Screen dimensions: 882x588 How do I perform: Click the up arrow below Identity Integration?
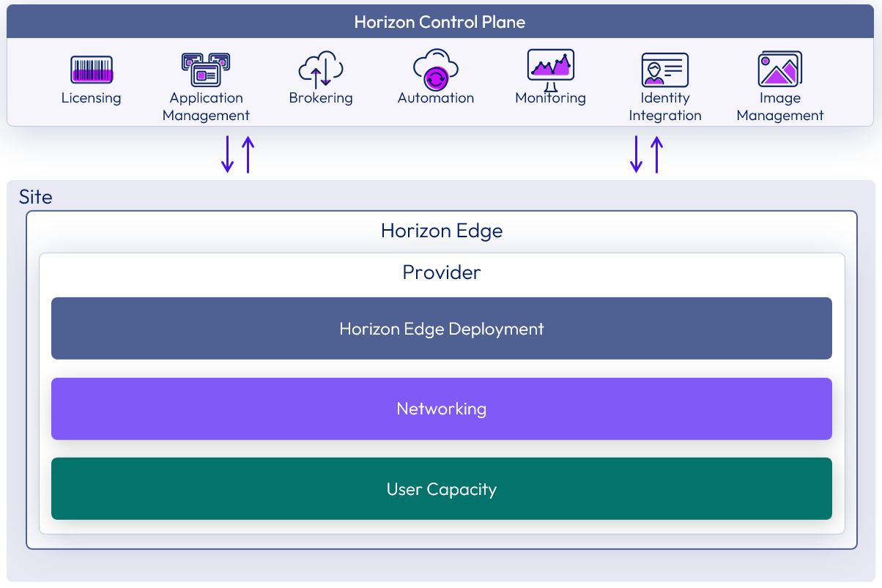click(x=657, y=154)
